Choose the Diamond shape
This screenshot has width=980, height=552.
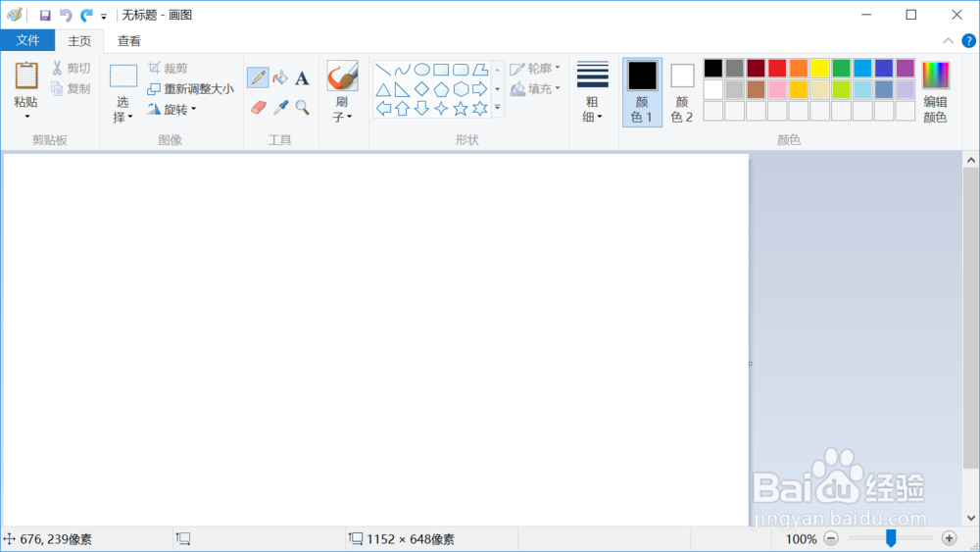click(x=421, y=89)
